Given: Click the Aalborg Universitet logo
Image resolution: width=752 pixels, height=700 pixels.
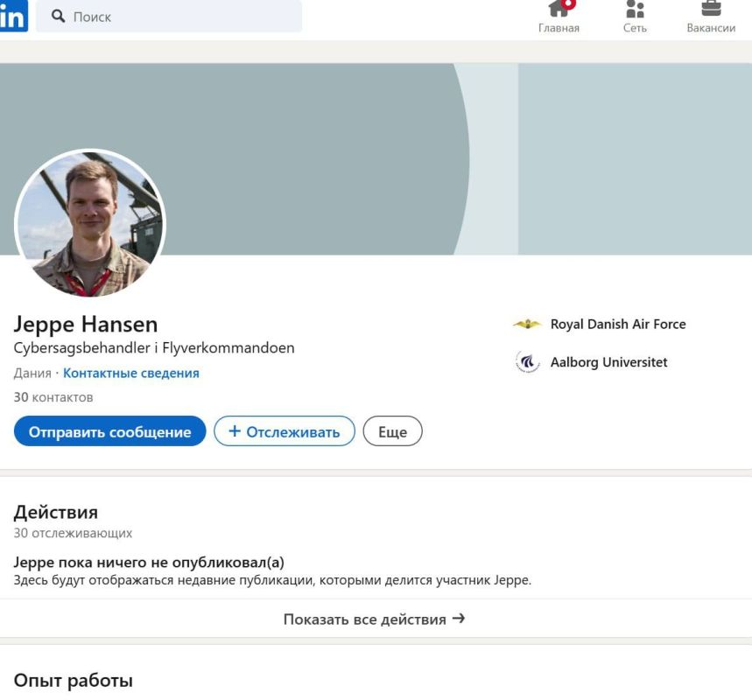Looking at the screenshot, I should pyautogui.click(x=527, y=362).
